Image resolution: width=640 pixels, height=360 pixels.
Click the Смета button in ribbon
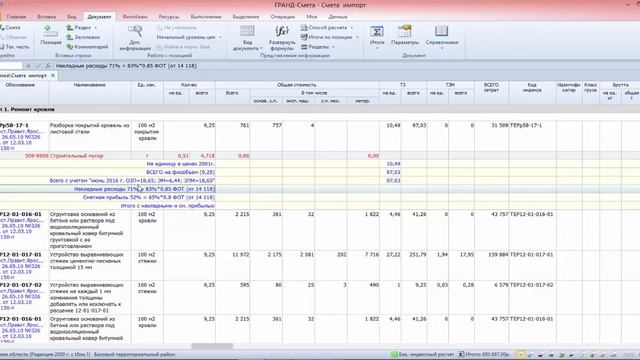(10, 27)
